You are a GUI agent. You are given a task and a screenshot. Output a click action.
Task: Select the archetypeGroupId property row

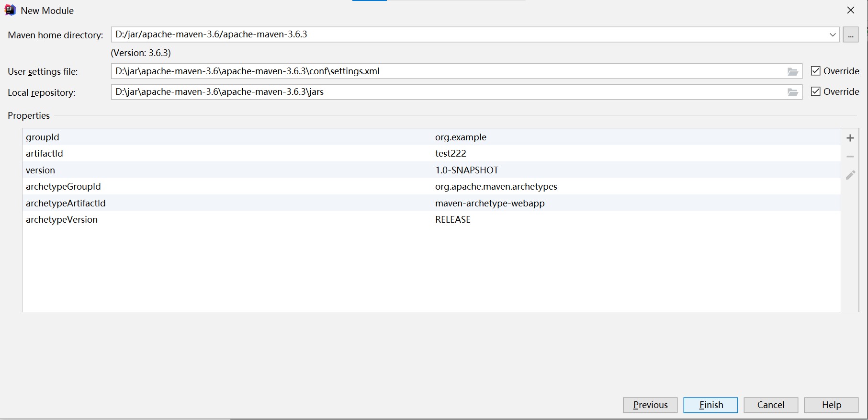[431, 186]
